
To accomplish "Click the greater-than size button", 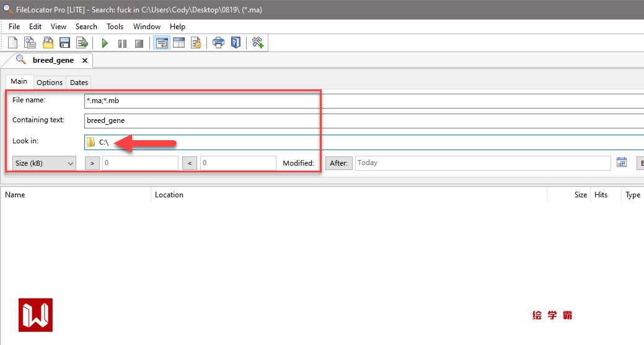I will pos(92,163).
